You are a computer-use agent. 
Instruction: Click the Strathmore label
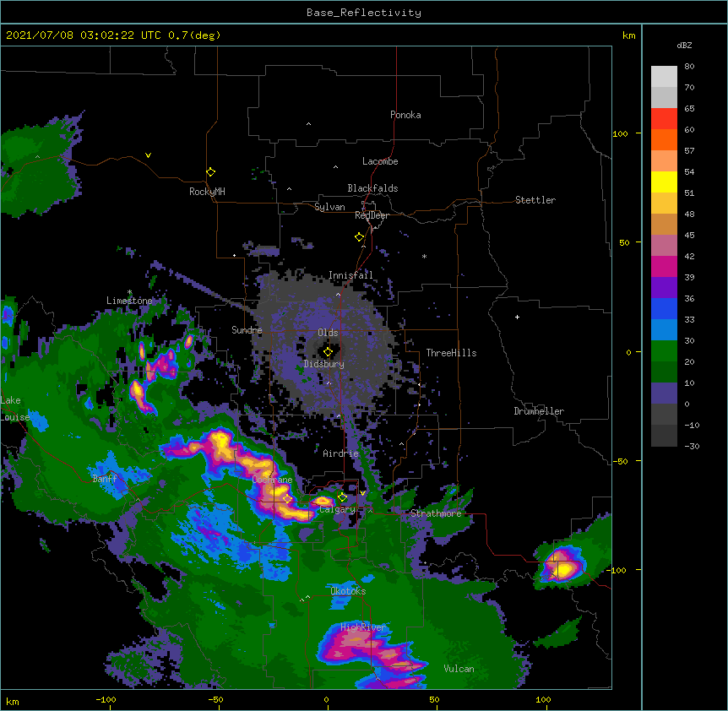point(436,513)
